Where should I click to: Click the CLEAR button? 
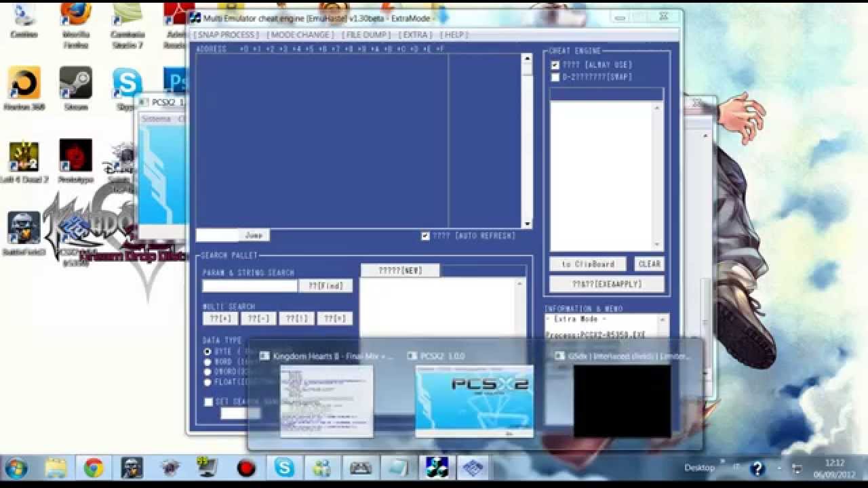point(649,264)
